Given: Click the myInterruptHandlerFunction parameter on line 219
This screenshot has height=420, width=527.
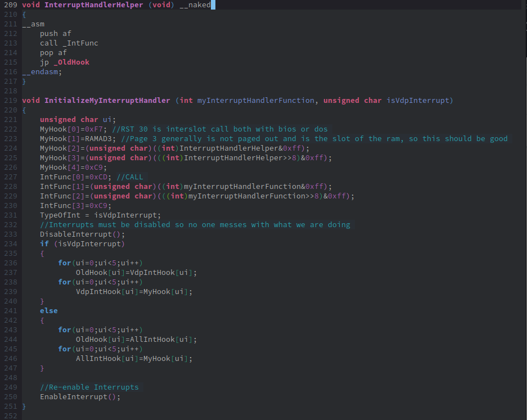Looking at the screenshot, I should pyautogui.click(x=256, y=101).
